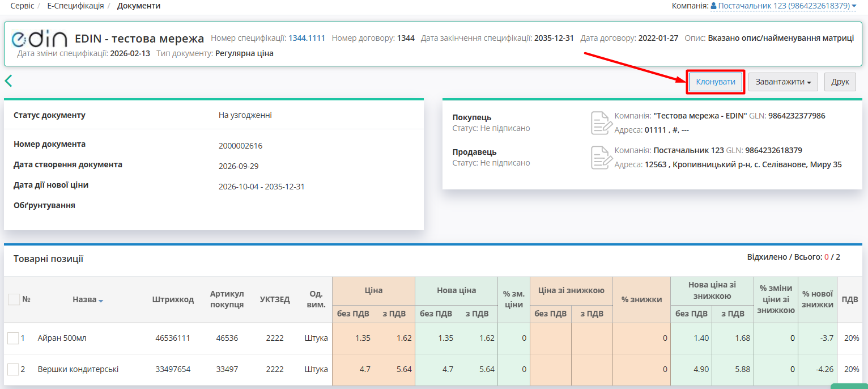
Task: Click the buyer document signature icon
Action: click(x=602, y=123)
